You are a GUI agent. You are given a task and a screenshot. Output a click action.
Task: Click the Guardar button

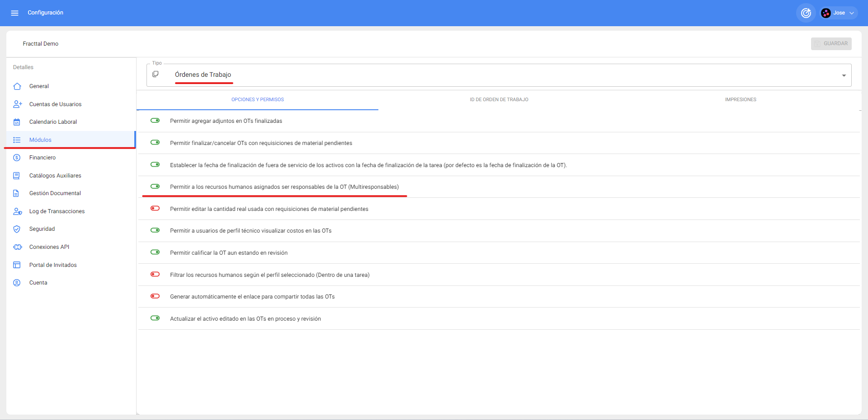[x=831, y=44]
